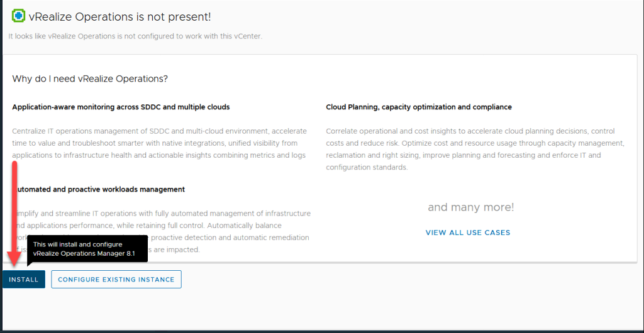Click the 'vRealize Operations is not present!' title
644x333 pixels.
coord(119,17)
